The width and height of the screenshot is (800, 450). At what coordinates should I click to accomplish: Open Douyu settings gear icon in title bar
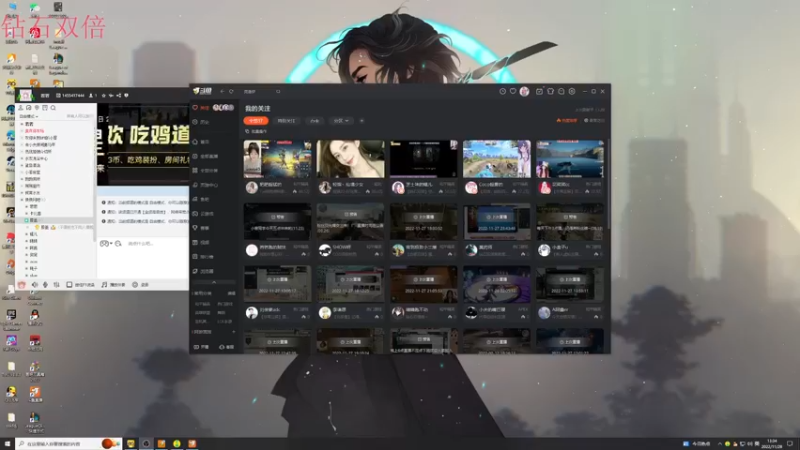(x=572, y=91)
